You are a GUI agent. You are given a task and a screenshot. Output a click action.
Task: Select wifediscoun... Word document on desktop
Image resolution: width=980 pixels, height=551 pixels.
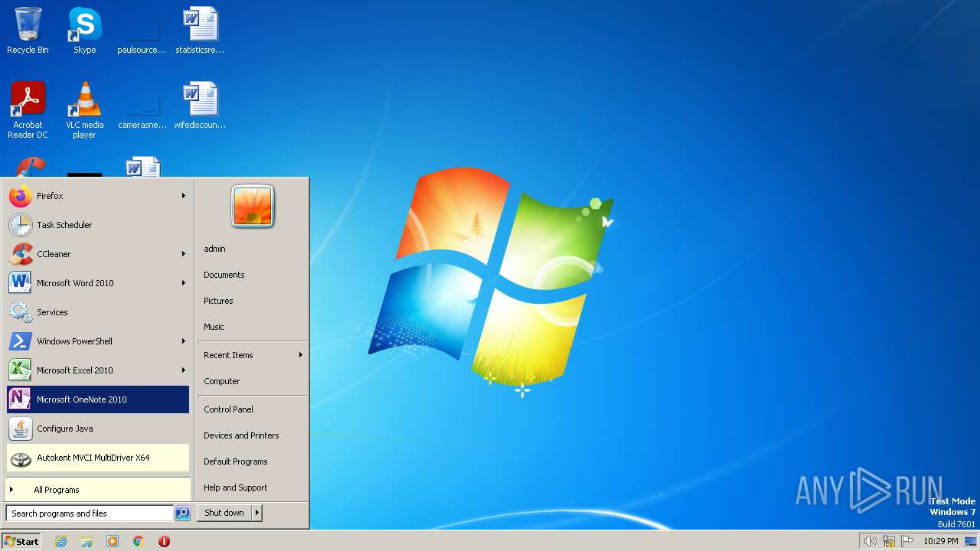point(200,106)
